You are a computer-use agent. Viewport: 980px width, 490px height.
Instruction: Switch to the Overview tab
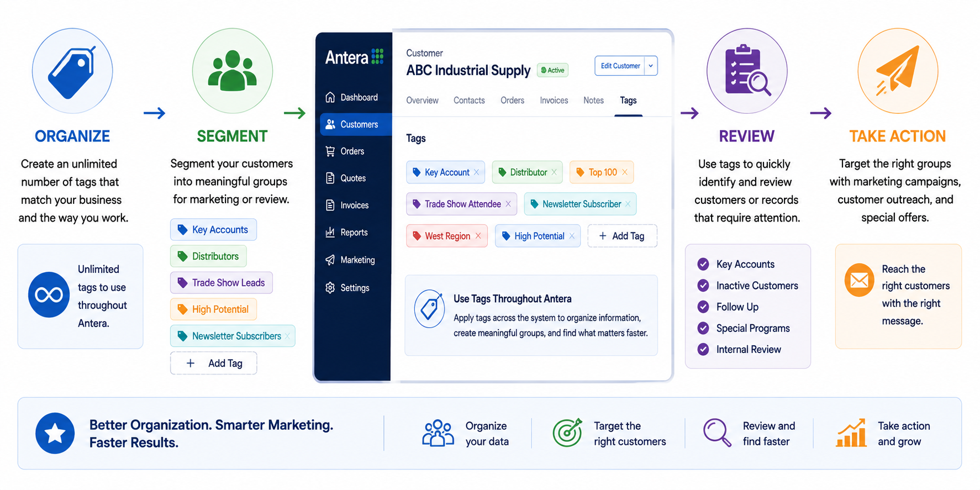422,101
